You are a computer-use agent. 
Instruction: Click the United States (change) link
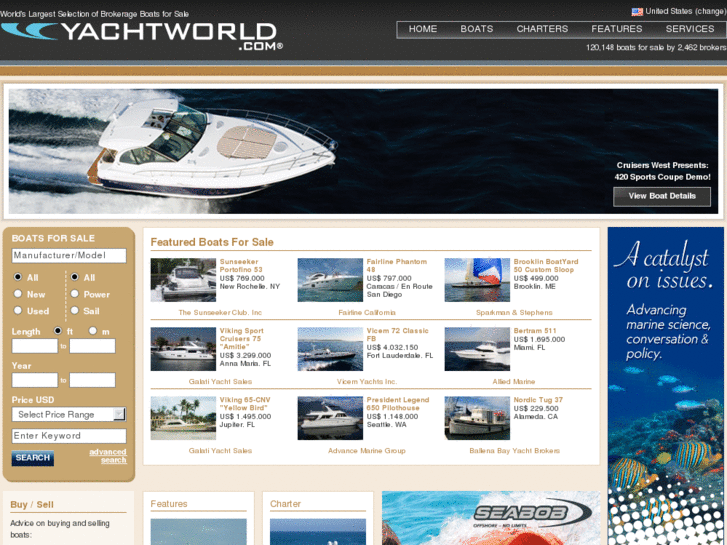coord(685,11)
